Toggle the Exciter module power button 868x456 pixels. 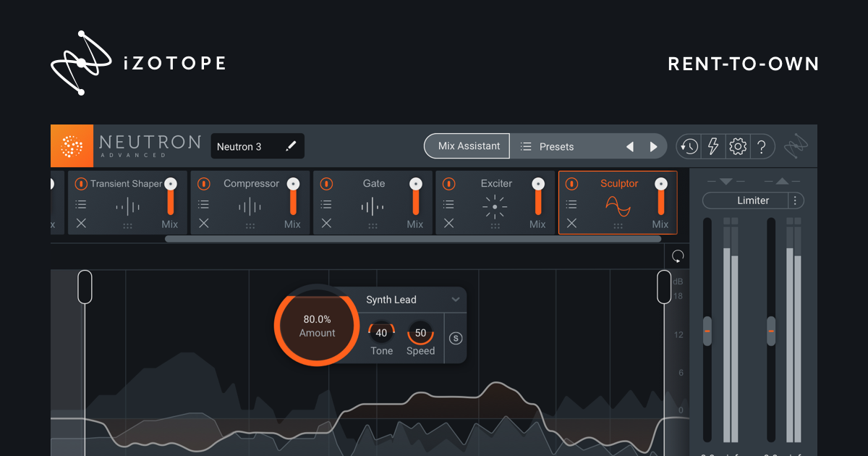(448, 184)
